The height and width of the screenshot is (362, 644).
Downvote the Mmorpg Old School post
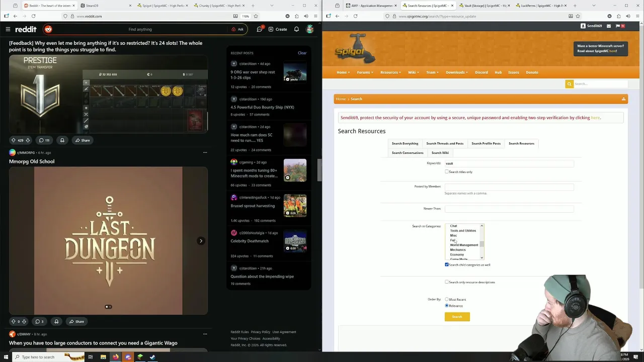(x=24, y=321)
